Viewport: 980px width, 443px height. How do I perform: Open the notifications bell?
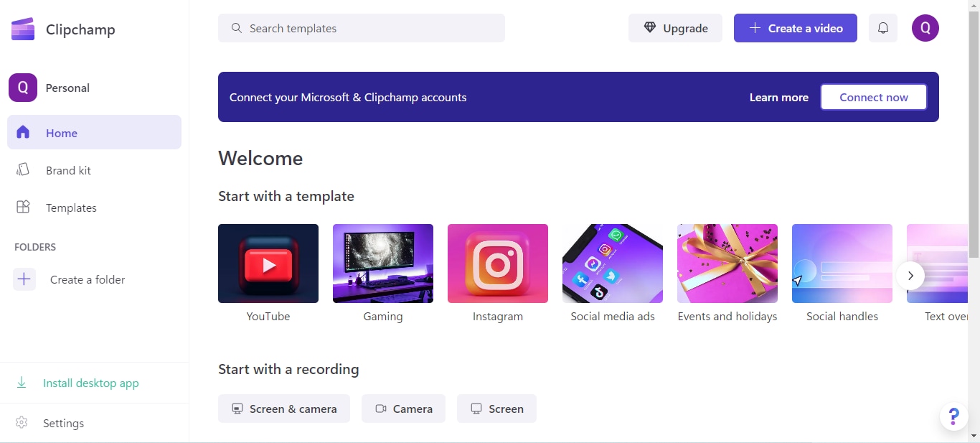tap(883, 28)
